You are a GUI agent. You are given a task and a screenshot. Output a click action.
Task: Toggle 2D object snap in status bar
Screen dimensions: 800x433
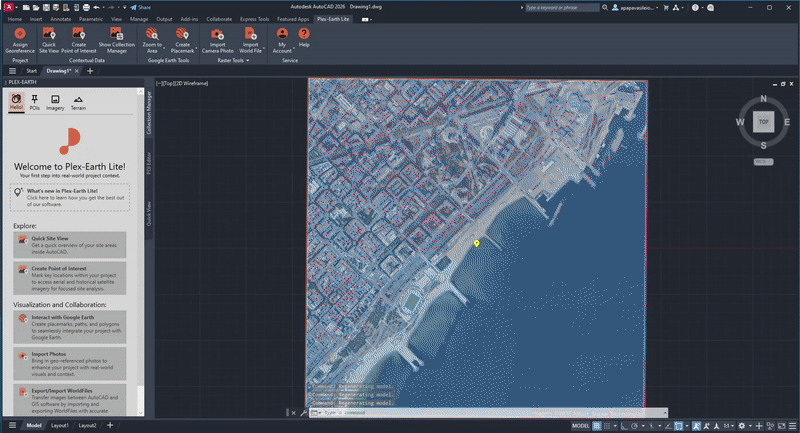679,426
